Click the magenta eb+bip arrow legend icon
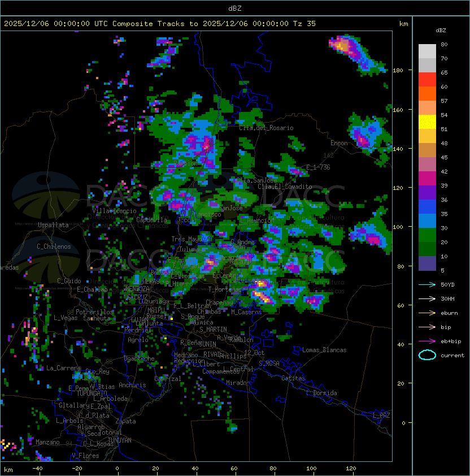 427,341
